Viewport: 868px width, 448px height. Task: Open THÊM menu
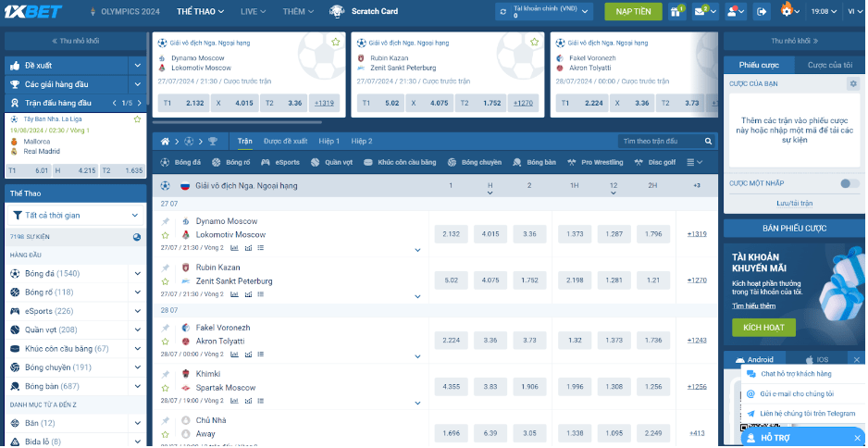click(x=298, y=11)
